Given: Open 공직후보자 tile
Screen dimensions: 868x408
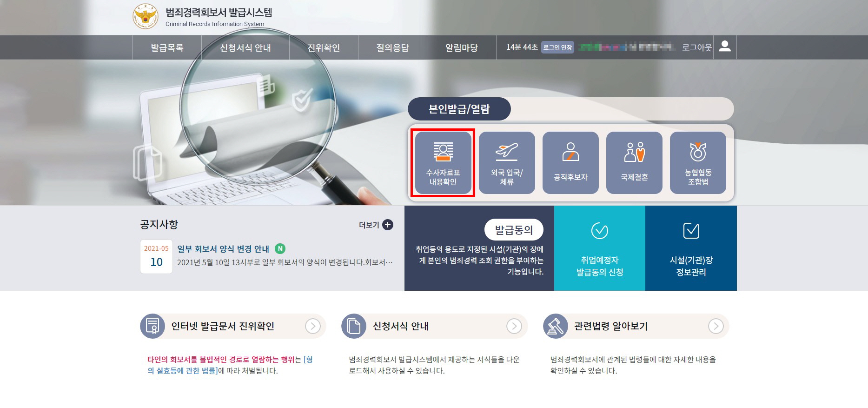Looking at the screenshot, I should [x=570, y=163].
